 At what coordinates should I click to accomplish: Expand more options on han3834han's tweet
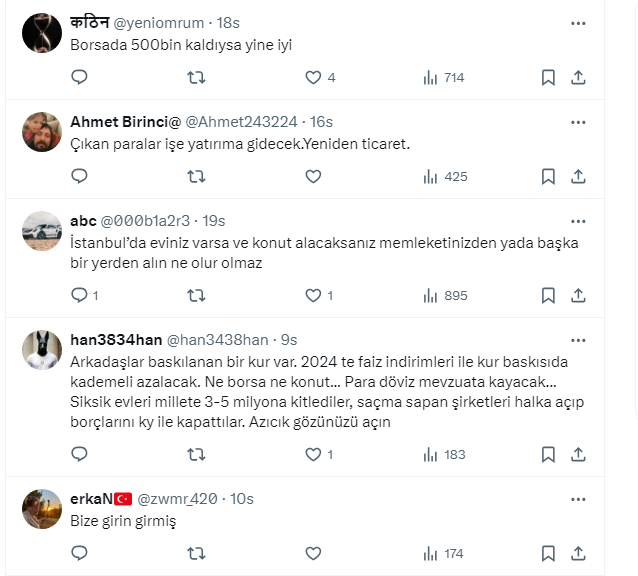[578, 339]
